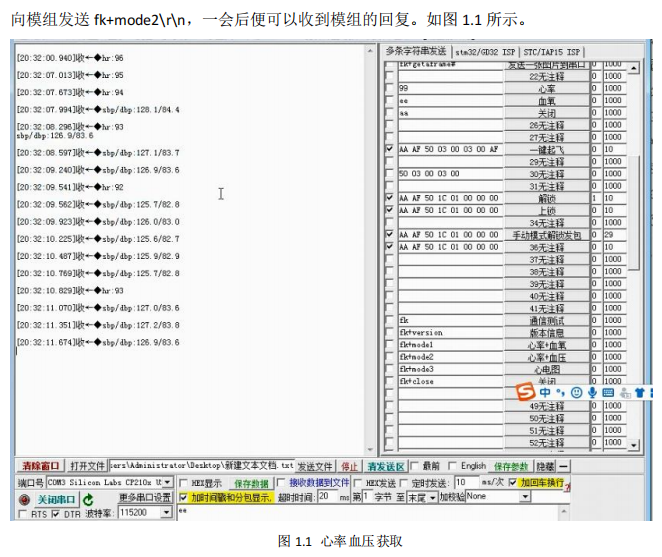
Task: Click the 通信测试 send button
Action: coord(547,321)
